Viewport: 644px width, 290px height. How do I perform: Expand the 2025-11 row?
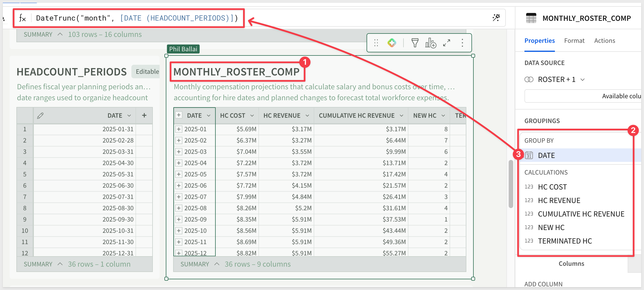point(179,242)
